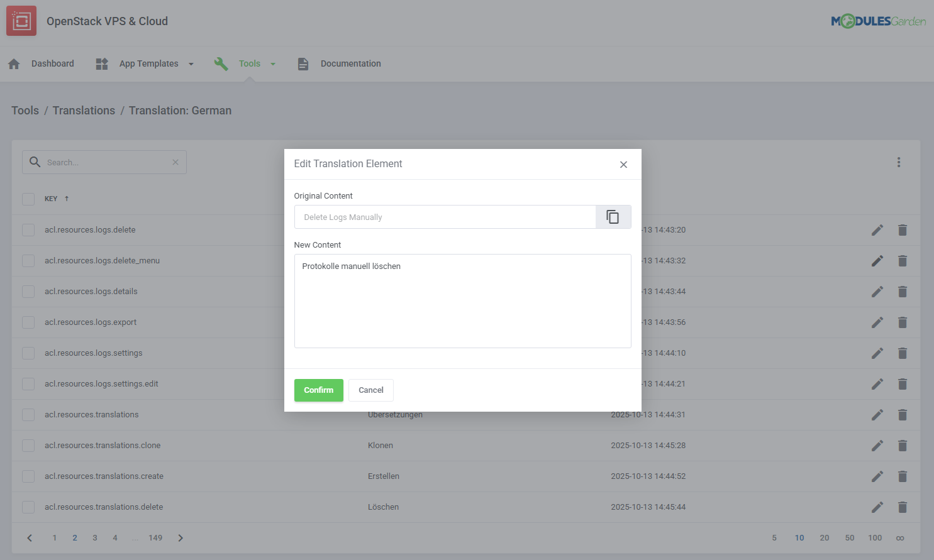This screenshot has height=560, width=934.
Task: Open the Documentation menu item
Action: point(350,63)
